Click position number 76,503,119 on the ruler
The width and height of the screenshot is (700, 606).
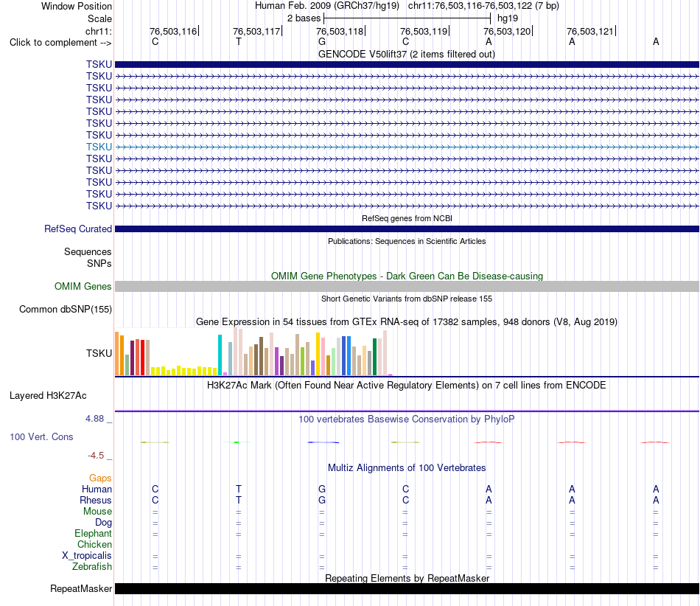coord(424,31)
